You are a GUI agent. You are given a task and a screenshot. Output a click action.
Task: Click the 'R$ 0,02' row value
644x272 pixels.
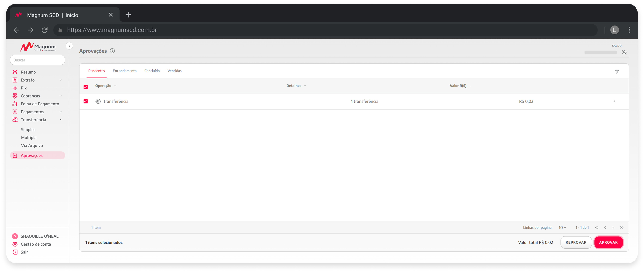coord(526,101)
